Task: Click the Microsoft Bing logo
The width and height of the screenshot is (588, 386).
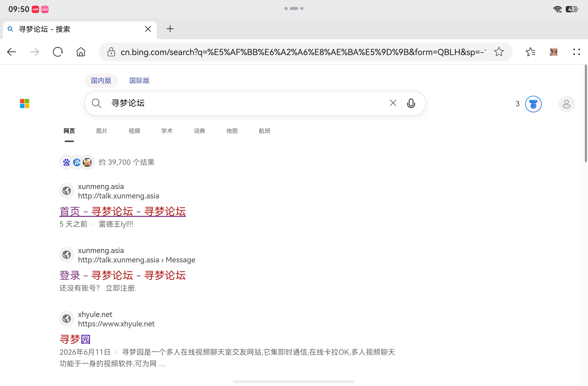Action: tap(24, 103)
